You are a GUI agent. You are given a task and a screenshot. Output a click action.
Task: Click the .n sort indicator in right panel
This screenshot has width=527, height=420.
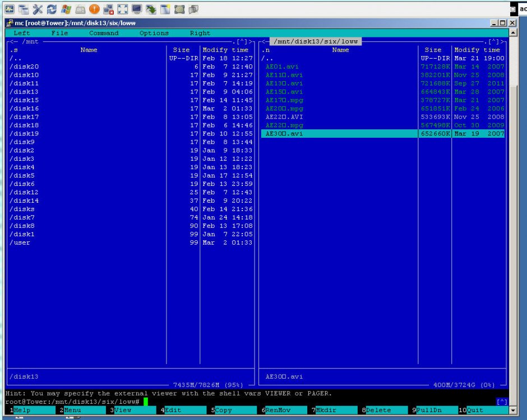(266, 50)
